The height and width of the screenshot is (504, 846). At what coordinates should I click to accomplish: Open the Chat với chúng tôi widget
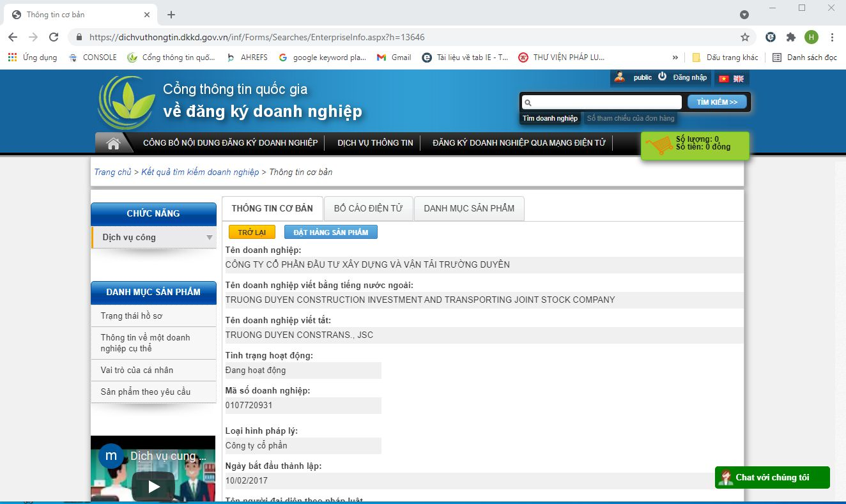point(772,477)
